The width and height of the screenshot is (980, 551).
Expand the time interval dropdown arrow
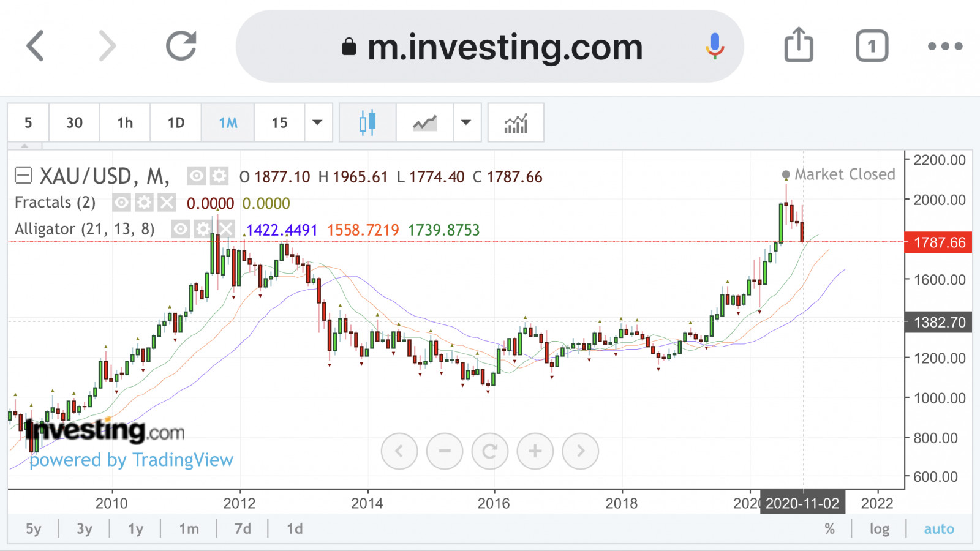317,123
